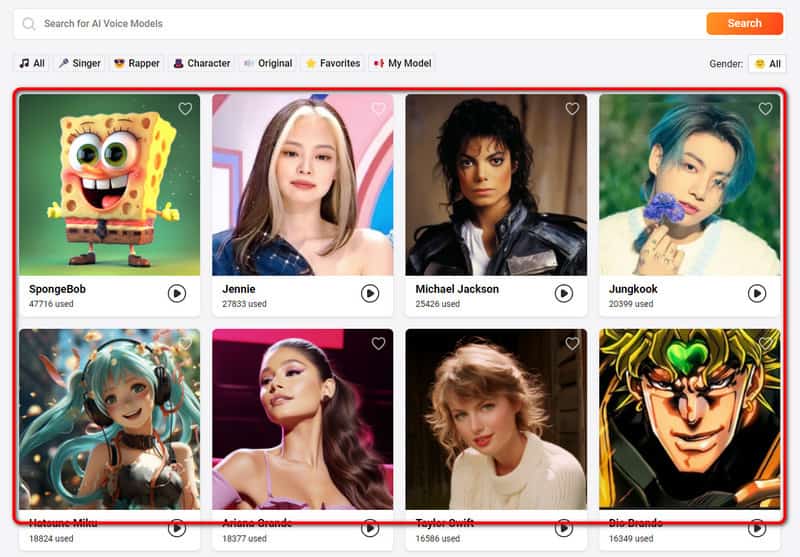
Task: Open the My Model tab
Action: (x=401, y=63)
